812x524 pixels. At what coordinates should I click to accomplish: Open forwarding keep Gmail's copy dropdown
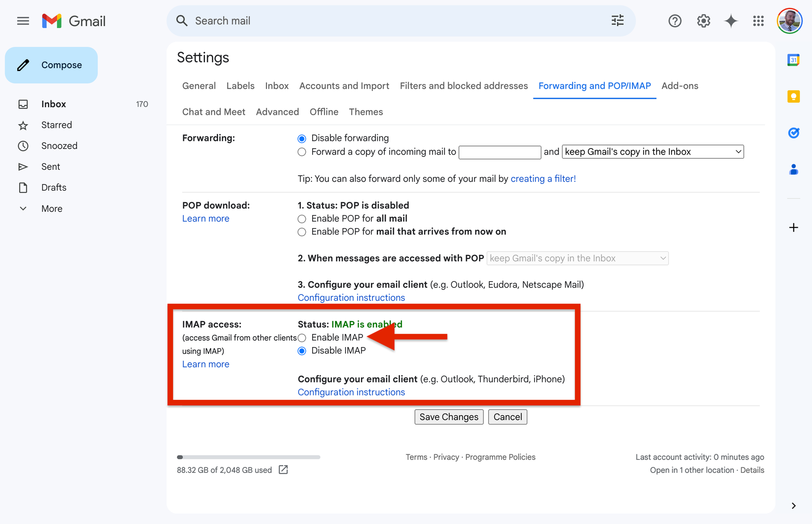[x=652, y=152]
